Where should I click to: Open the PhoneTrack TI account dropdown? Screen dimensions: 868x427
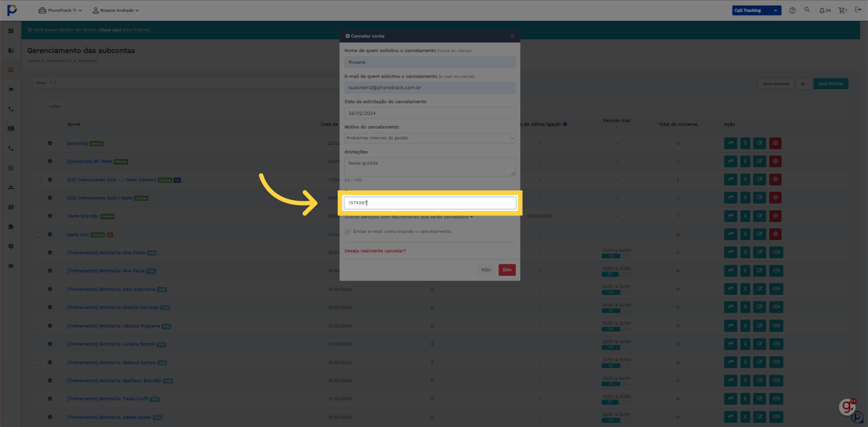(x=60, y=10)
